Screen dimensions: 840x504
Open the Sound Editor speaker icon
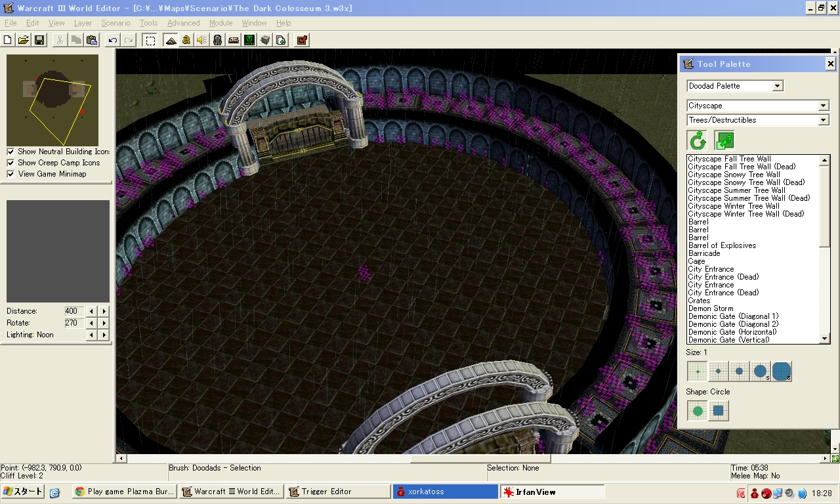tap(202, 40)
